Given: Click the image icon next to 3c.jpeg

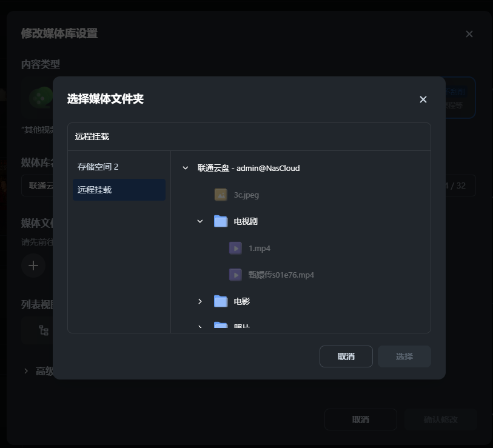Looking at the screenshot, I should pyautogui.click(x=221, y=195).
